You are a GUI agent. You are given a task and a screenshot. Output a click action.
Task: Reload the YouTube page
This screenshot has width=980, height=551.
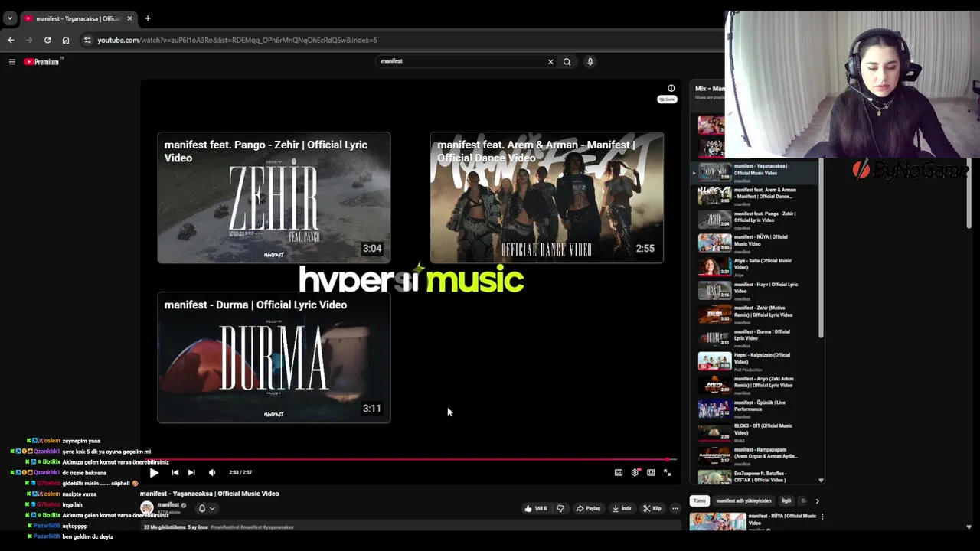click(x=47, y=40)
